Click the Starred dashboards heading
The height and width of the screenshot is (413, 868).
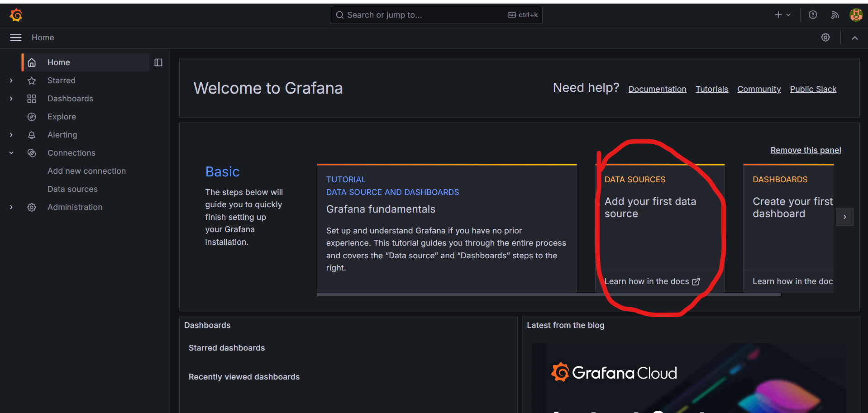(227, 348)
